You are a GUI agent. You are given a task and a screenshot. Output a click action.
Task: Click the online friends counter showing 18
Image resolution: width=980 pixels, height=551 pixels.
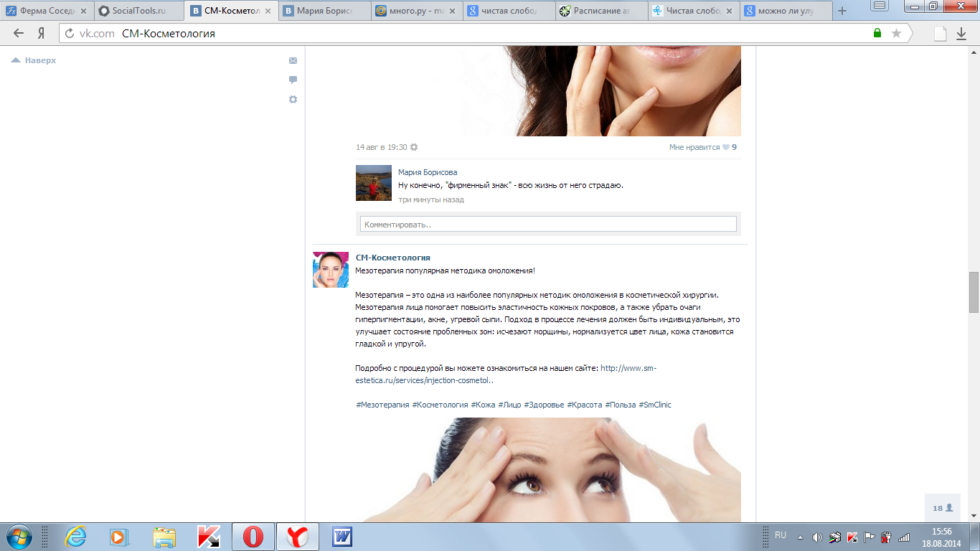coord(943,508)
